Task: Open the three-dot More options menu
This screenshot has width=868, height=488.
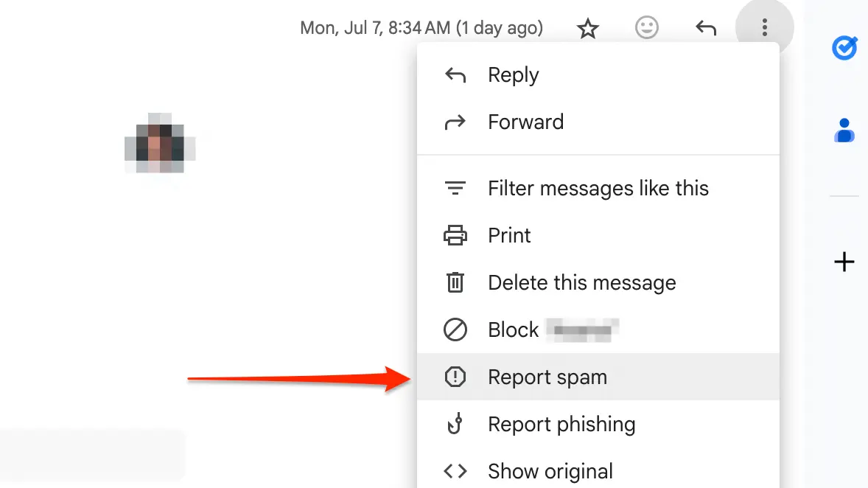Action: [764, 28]
